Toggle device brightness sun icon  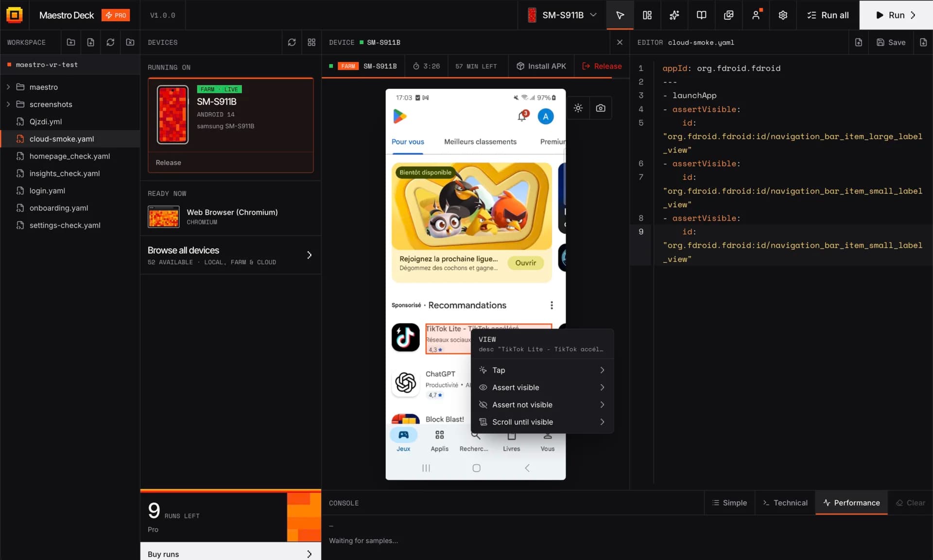(578, 108)
